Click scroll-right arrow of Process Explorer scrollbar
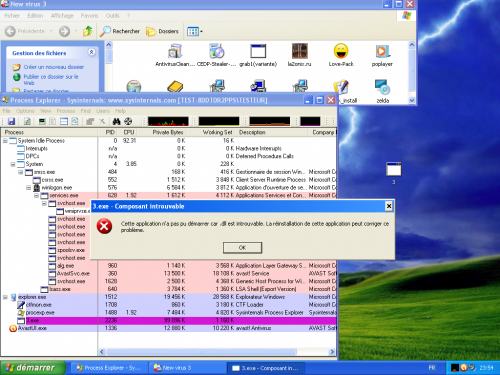The height and width of the screenshot is (375, 500). [x=332, y=352]
